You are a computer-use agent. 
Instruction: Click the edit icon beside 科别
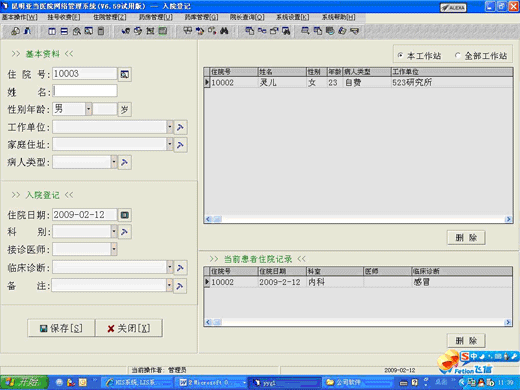(x=125, y=232)
